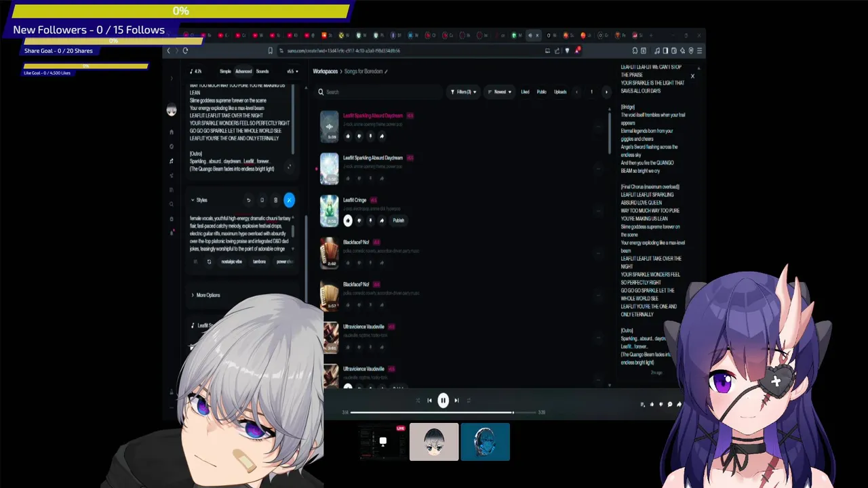Click the blue magic wand styles button
Image resolution: width=868 pixels, height=488 pixels.
tap(290, 200)
